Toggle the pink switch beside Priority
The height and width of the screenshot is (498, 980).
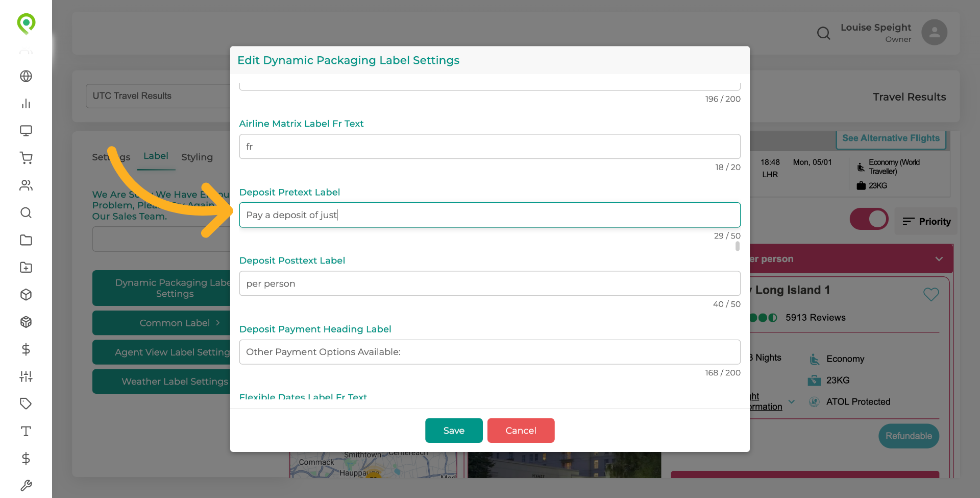[x=869, y=219]
